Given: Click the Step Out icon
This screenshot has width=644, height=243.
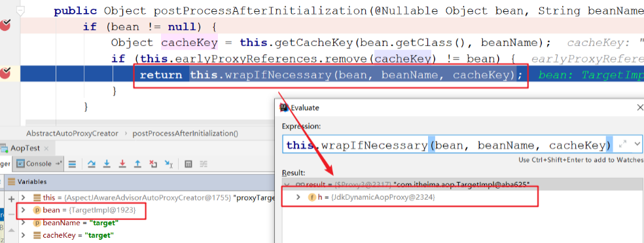Looking at the screenshot, I should pyautogui.click(x=137, y=164).
